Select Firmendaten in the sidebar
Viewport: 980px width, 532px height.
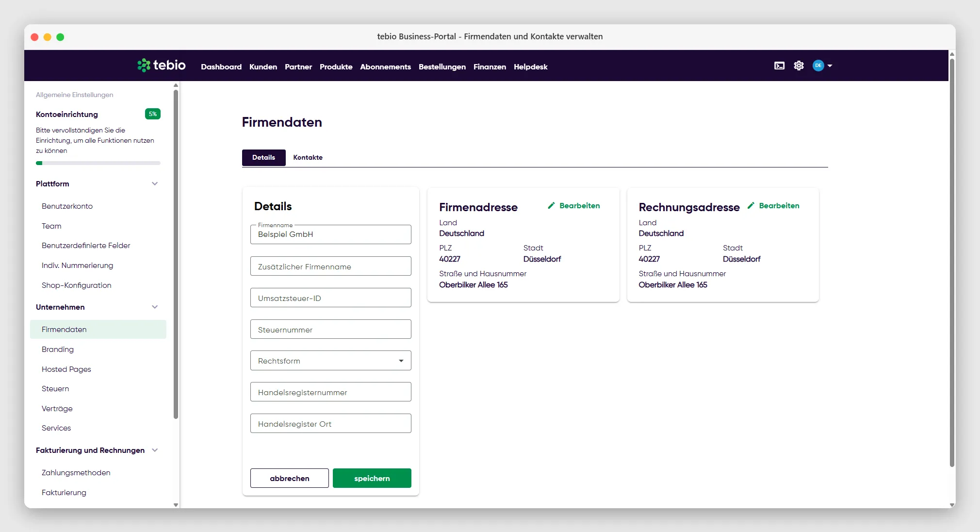point(98,329)
